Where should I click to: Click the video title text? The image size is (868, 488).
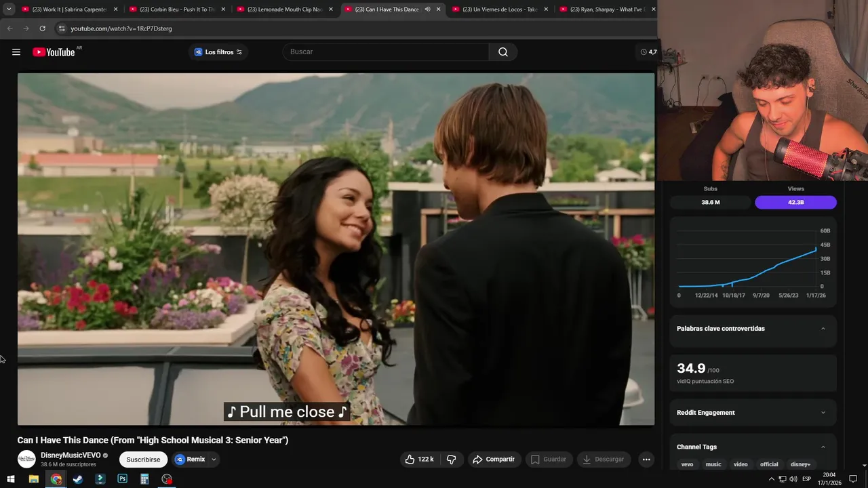(x=153, y=440)
